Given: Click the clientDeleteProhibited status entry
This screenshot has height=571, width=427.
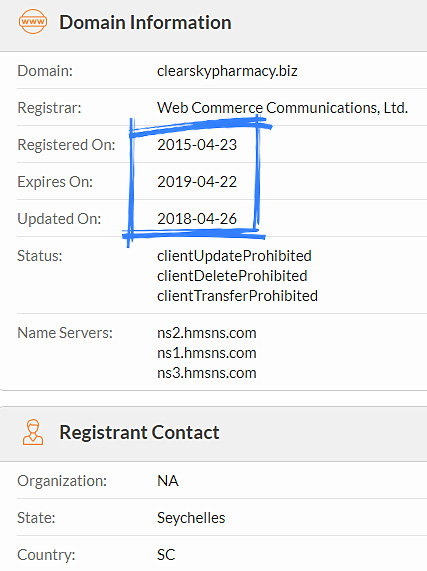Looking at the screenshot, I should point(232,276).
